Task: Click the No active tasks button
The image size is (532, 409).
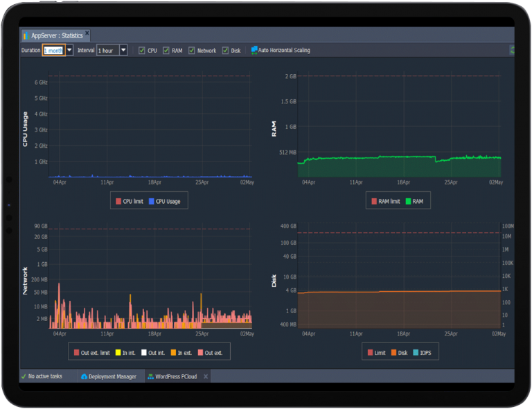Action: pyautogui.click(x=46, y=376)
